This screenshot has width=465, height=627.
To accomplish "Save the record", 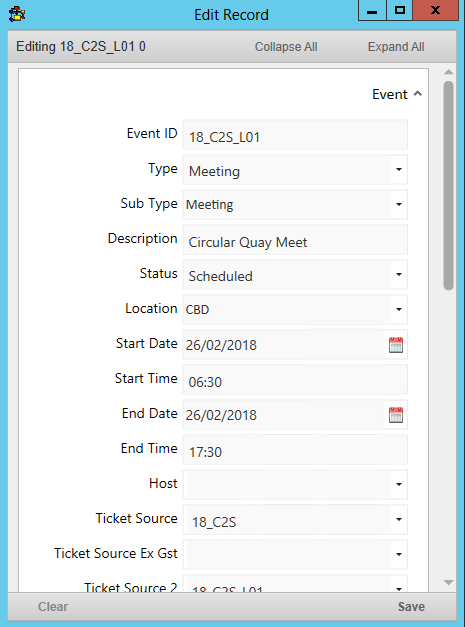I will click(x=411, y=607).
